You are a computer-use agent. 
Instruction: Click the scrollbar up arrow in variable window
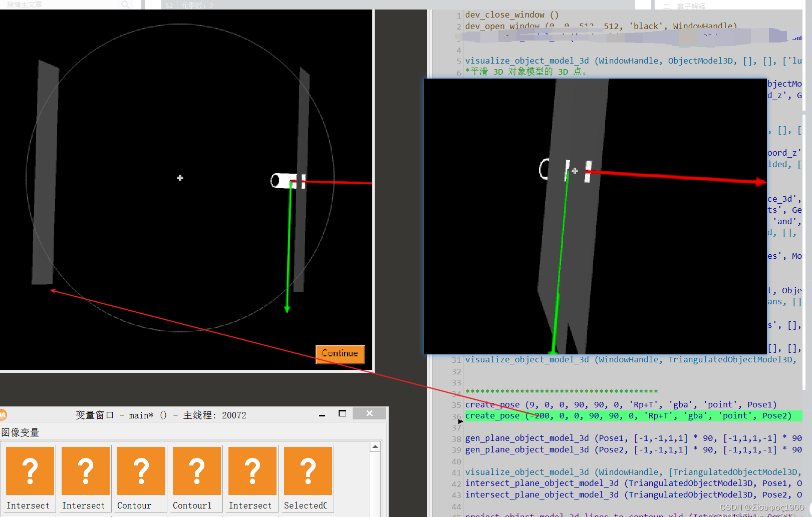pyautogui.click(x=375, y=446)
